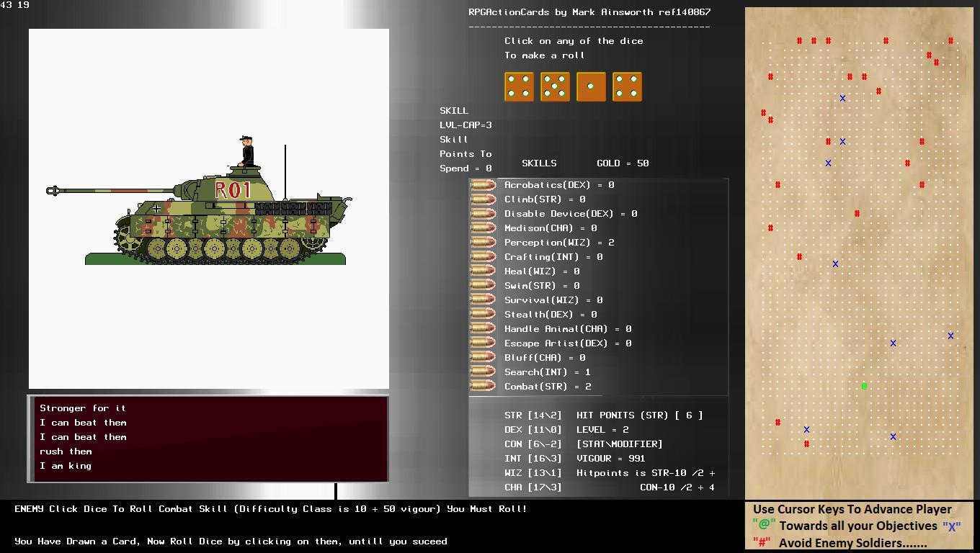This screenshot has width=980, height=553.
Task: Select the green @ player marker
Action: 864,387
